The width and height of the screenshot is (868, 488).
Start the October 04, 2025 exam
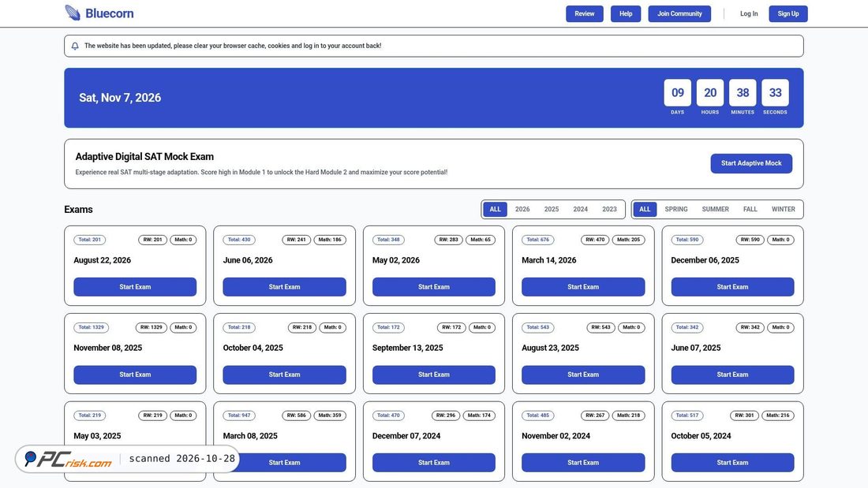[285, 374]
